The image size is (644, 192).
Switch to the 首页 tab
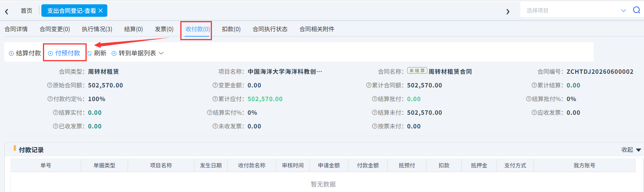[x=27, y=11]
